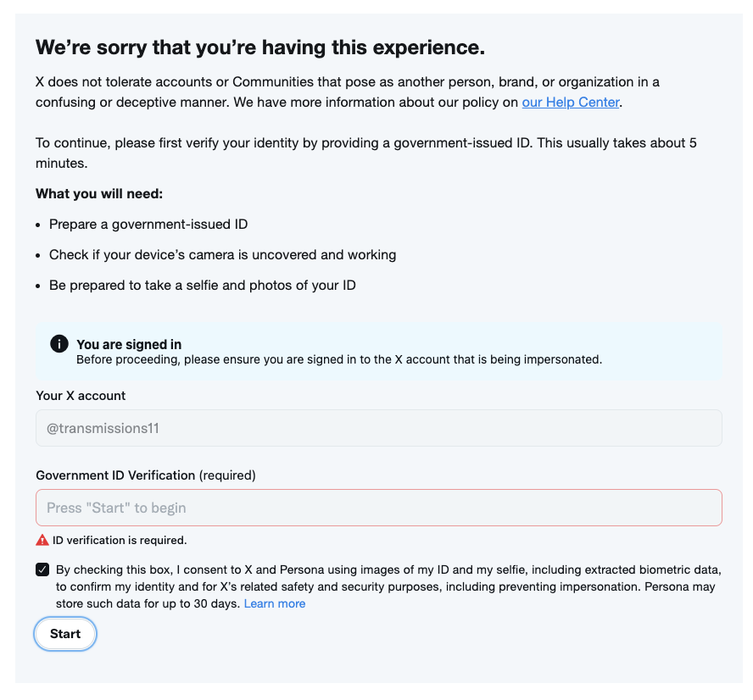Click the red warning triangle icon
This screenshot has width=753, height=700.
coord(42,540)
